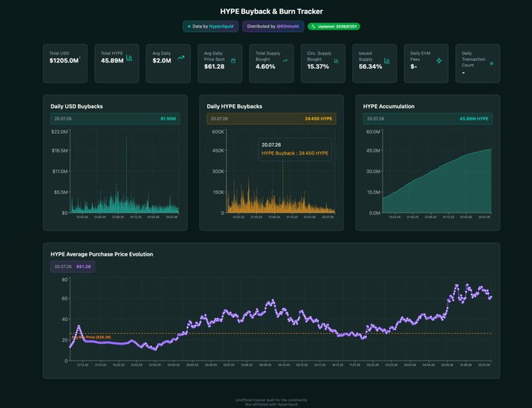Click the trend icon in Total Supply Bought card
The width and height of the screenshot is (532, 408).
click(x=285, y=61)
